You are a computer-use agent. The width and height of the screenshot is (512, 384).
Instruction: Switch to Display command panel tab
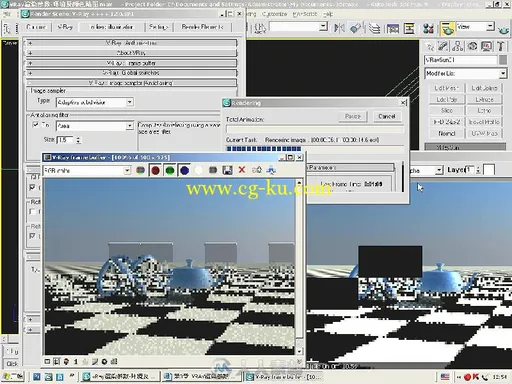[486, 46]
